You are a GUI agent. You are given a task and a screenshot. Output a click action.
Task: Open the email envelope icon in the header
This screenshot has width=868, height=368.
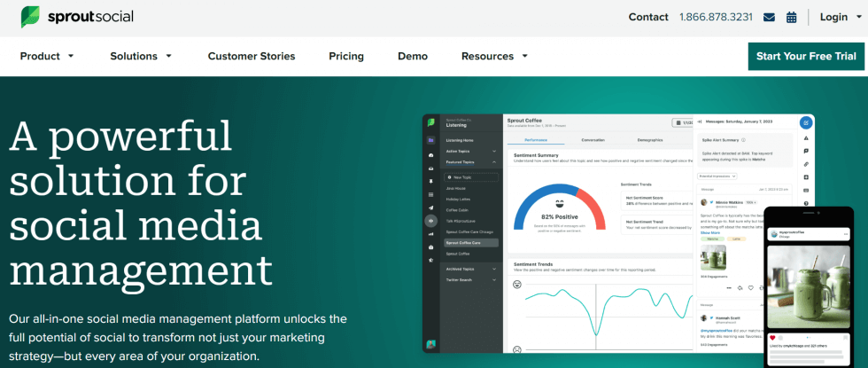tap(769, 17)
